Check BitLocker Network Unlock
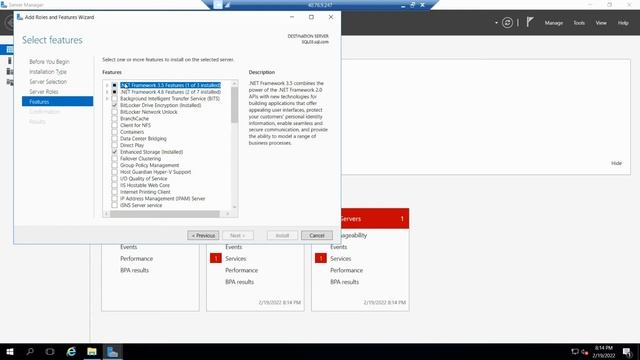Viewport: 640px width, 360px height. [114, 112]
